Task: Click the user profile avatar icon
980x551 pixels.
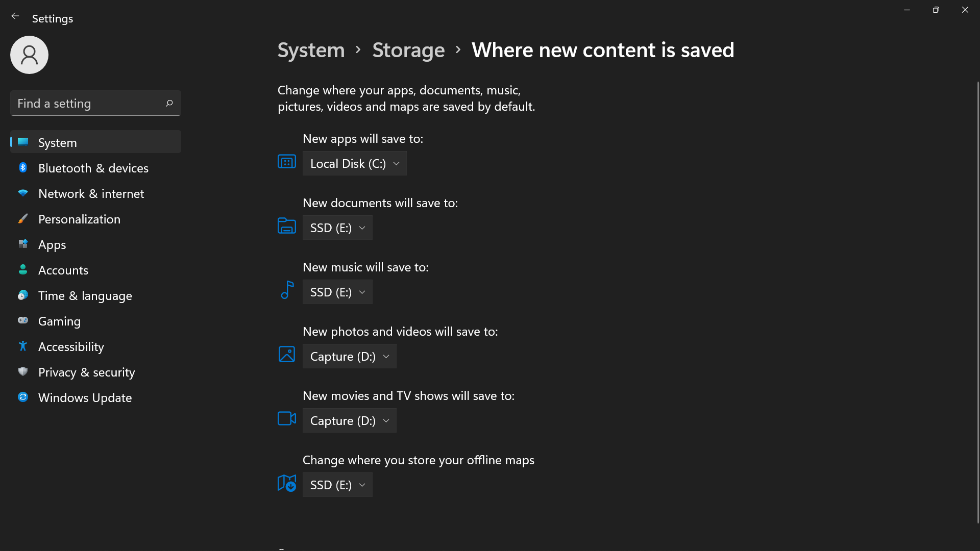Action: tap(29, 55)
